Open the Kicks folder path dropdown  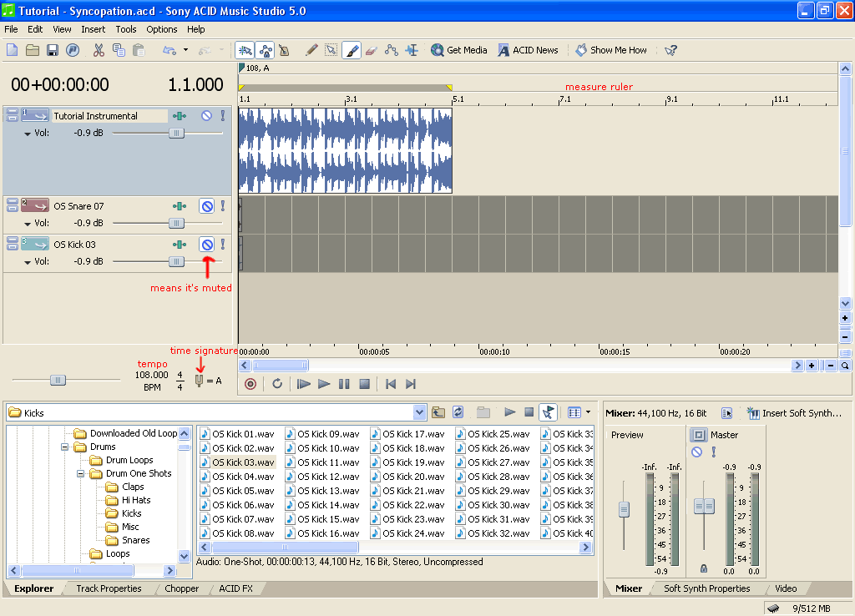point(419,412)
